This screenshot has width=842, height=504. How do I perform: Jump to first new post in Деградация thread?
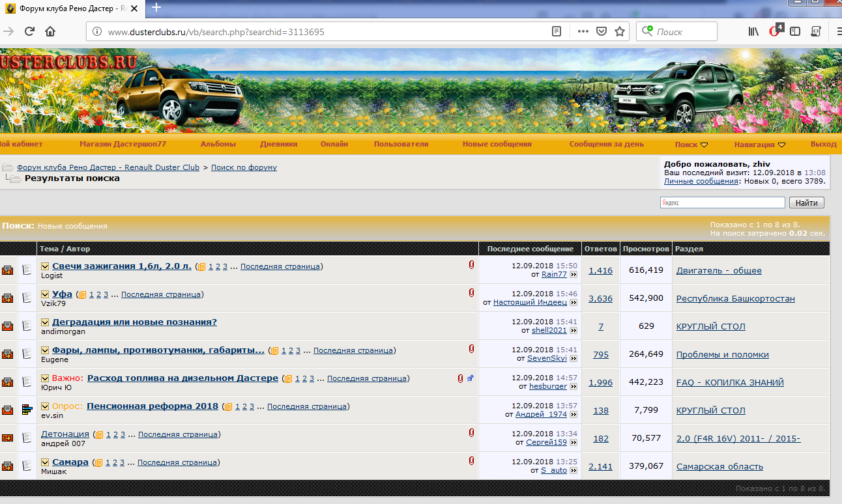(x=45, y=322)
